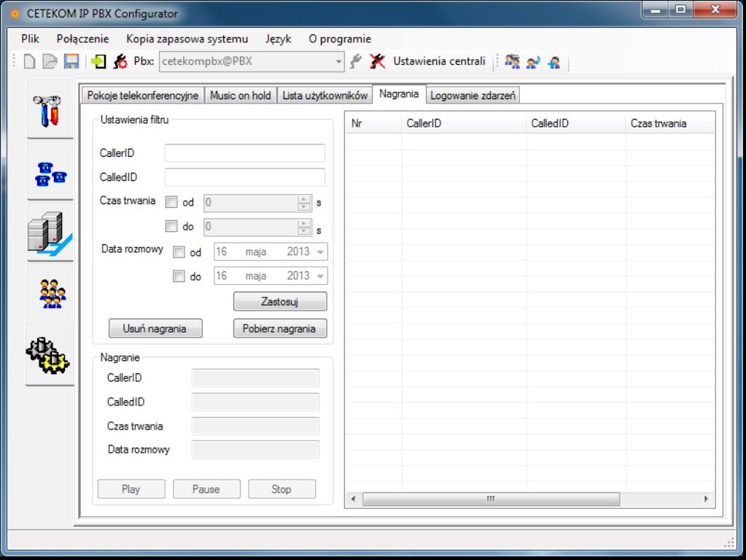746x560 pixels.
Task: Save configuration with the floppy disk icon
Action: click(x=71, y=61)
